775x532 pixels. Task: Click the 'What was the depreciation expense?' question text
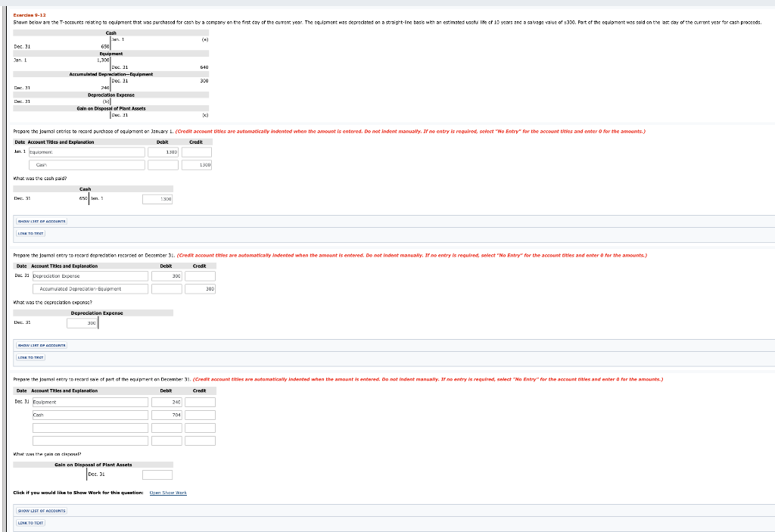[52, 303]
